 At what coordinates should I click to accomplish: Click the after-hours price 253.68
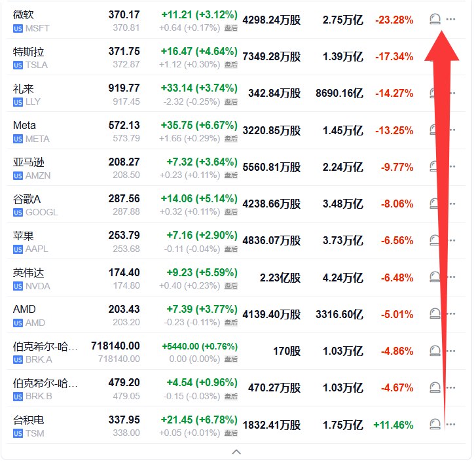[126, 249]
